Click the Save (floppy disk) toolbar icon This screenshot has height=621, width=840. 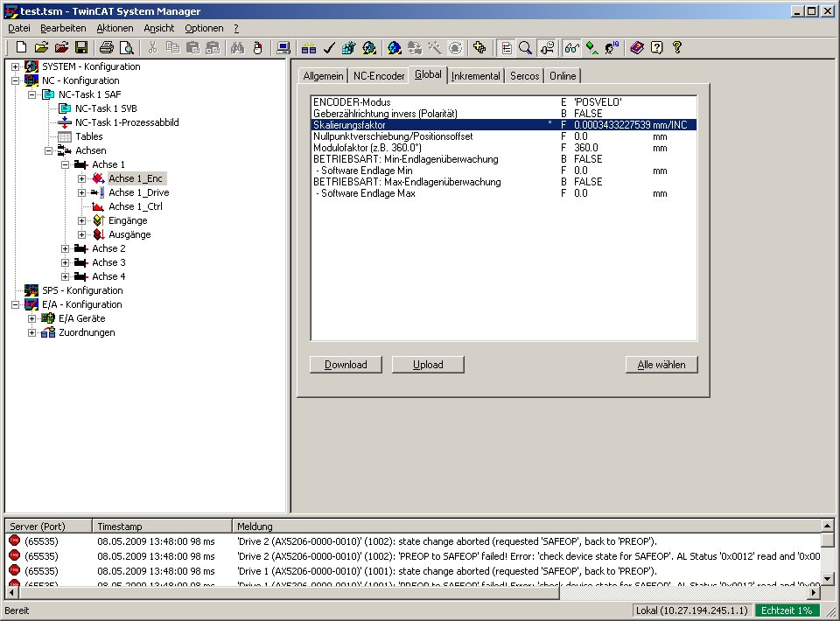tap(81, 47)
